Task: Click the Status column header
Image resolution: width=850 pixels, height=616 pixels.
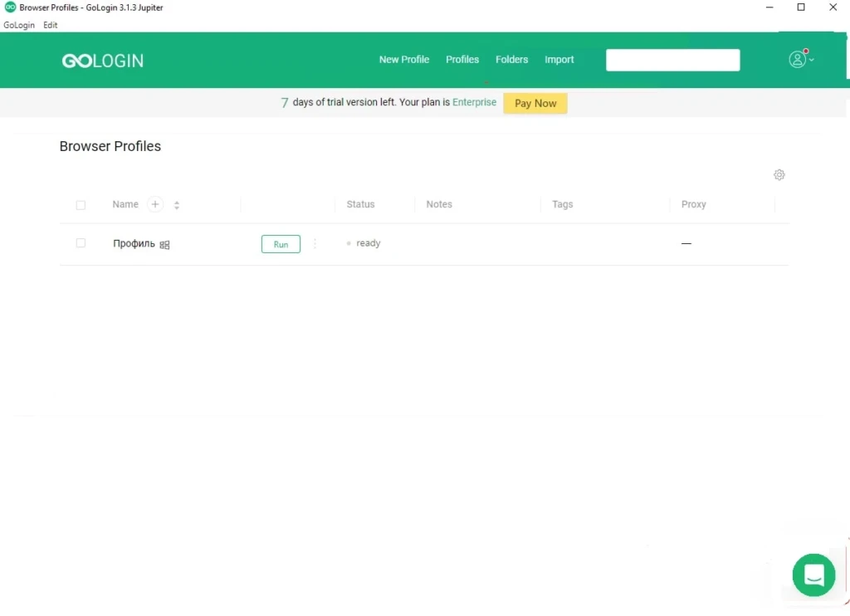Action: (x=360, y=204)
